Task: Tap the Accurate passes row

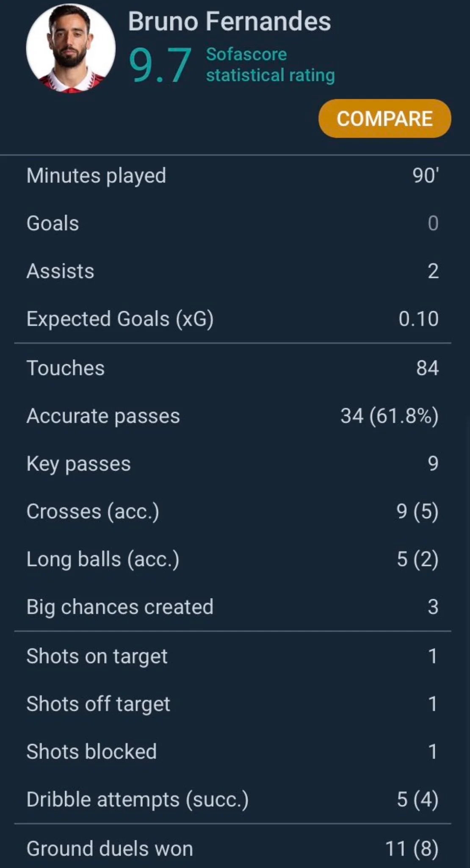Action: (232, 416)
